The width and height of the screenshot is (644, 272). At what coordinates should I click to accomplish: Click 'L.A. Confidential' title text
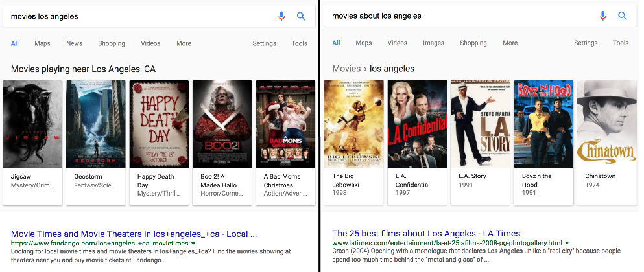412,181
